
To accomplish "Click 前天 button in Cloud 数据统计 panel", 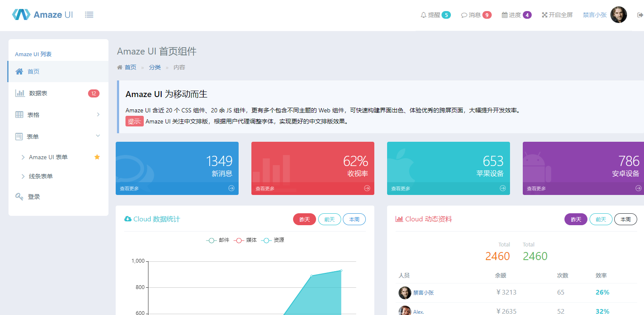I will pyautogui.click(x=329, y=219).
